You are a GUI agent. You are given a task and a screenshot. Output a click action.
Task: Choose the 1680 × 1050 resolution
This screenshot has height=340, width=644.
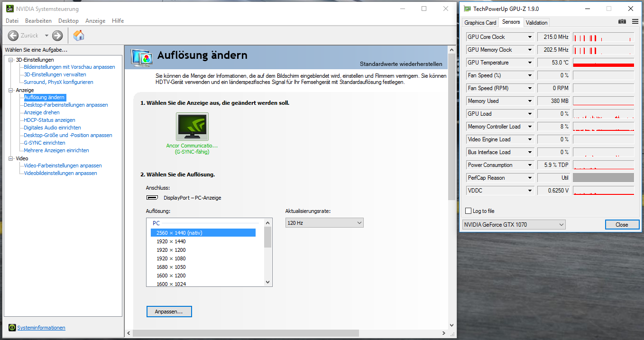tap(171, 267)
